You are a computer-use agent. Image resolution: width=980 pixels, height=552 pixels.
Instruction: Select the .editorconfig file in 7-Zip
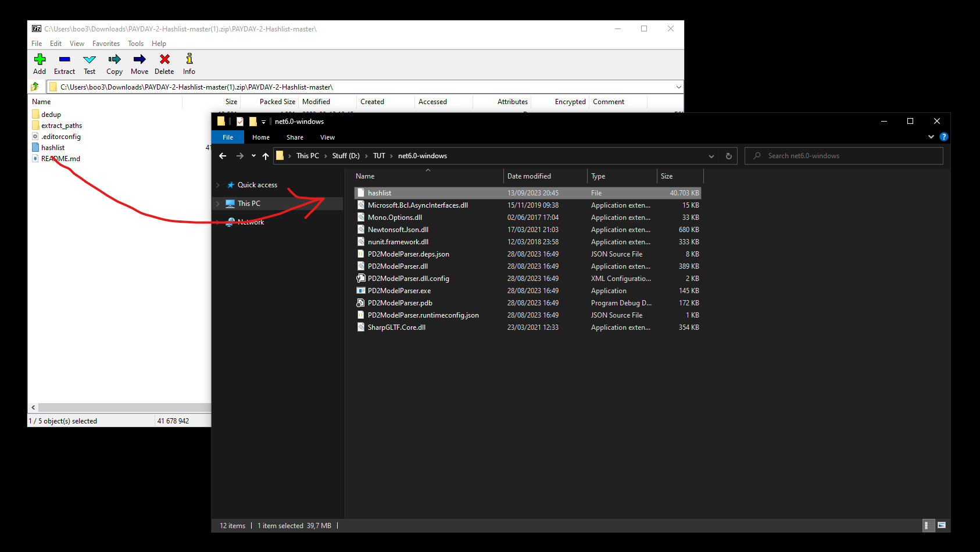coord(60,137)
